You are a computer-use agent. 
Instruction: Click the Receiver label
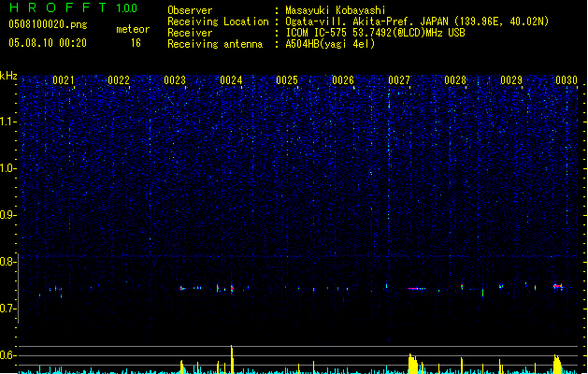coord(190,33)
